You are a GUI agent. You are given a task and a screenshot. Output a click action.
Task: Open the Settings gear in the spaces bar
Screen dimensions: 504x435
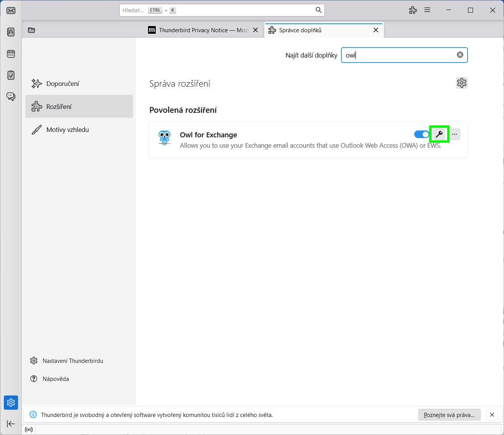coord(11,402)
